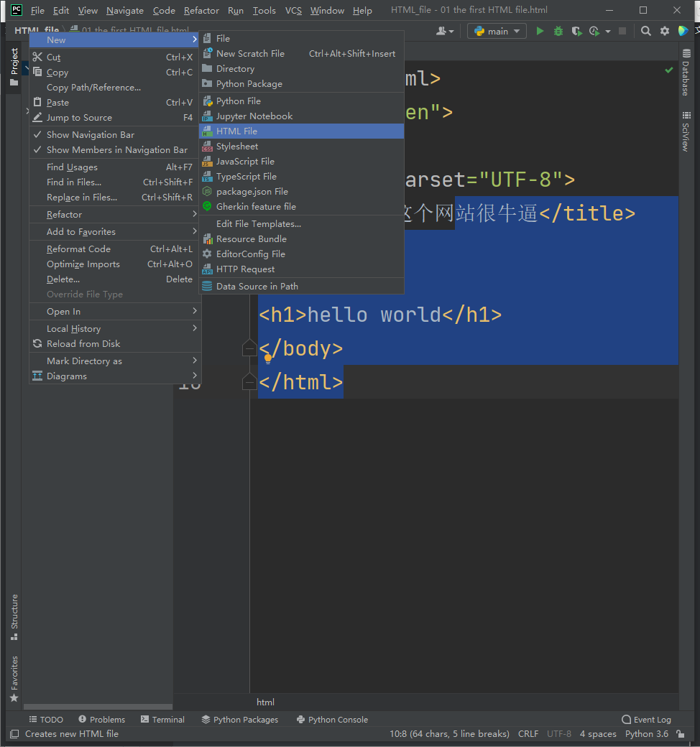Click Python 3.6 interpreter in status bar
This screenshot has width=700, height=747.
point(647,734)
